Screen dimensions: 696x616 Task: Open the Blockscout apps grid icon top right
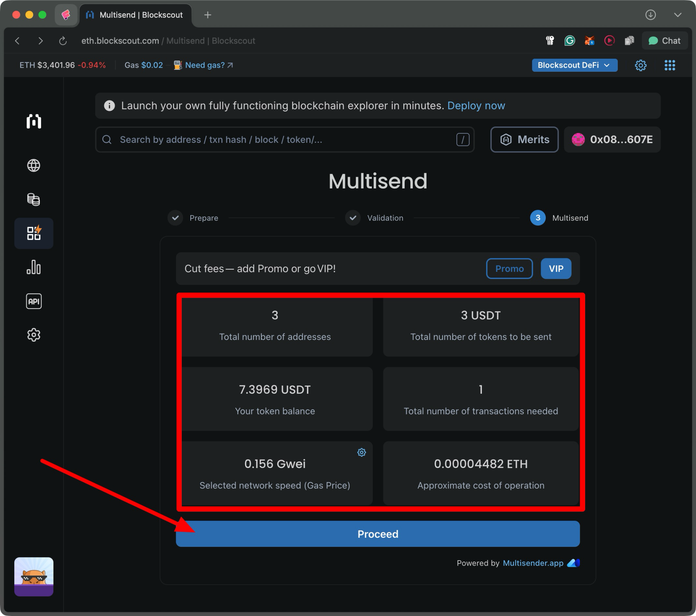[670, 65]
